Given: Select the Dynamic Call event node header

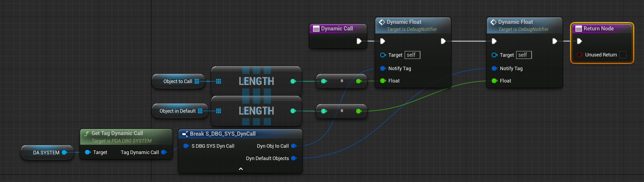Looking at the screenshot, I should pyautogui.click(x=338, y=29).
